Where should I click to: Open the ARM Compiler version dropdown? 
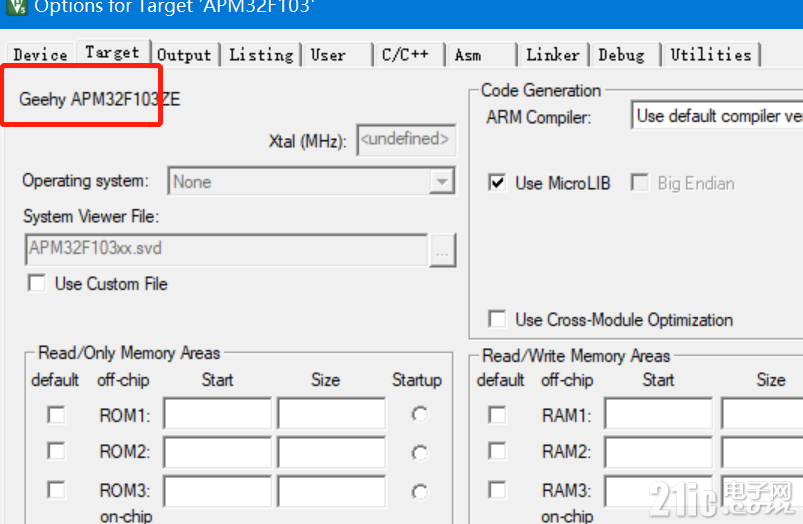click(717, 116)
